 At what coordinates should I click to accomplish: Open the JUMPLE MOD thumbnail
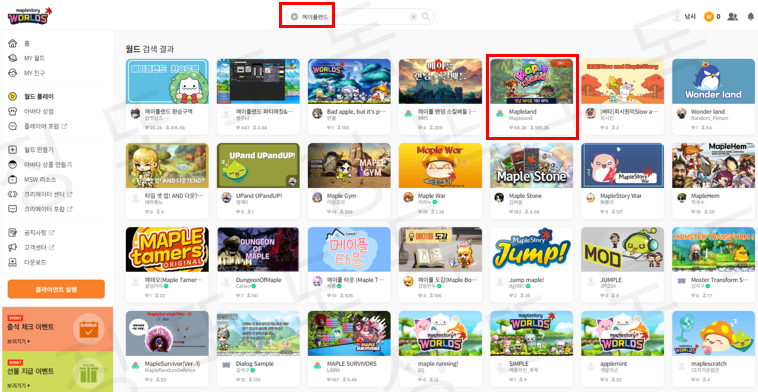click(x=623, y=249)
